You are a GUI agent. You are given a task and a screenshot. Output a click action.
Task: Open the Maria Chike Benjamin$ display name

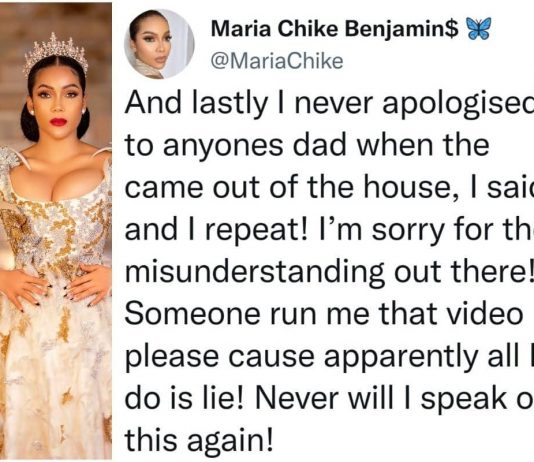pyautogui.click(x=334, y=29)
